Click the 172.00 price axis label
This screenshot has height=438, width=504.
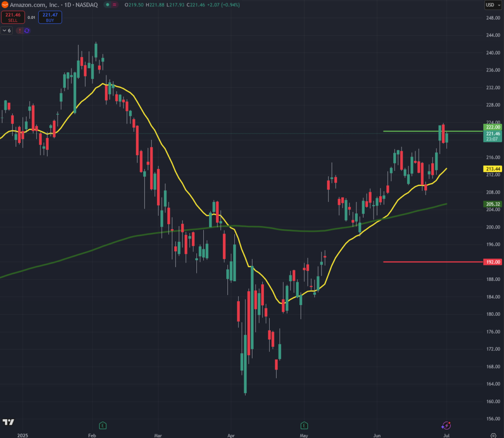493,349
